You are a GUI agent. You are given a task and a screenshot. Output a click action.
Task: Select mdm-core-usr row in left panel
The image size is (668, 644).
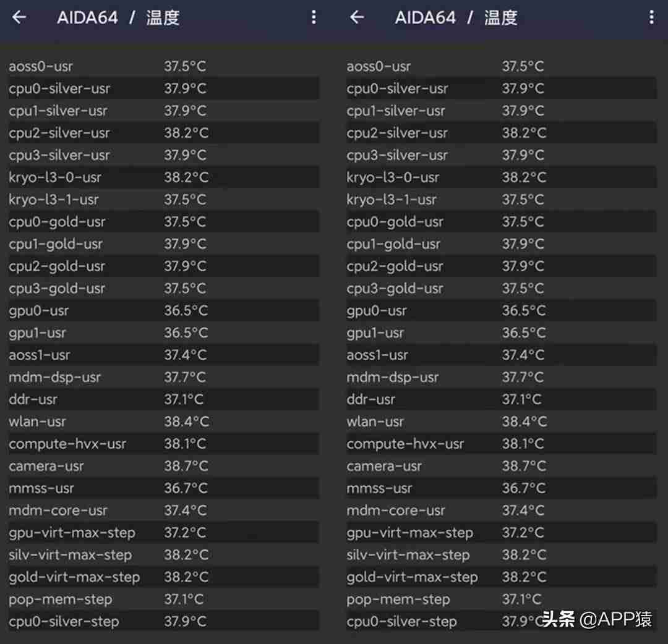pos(163,510)
